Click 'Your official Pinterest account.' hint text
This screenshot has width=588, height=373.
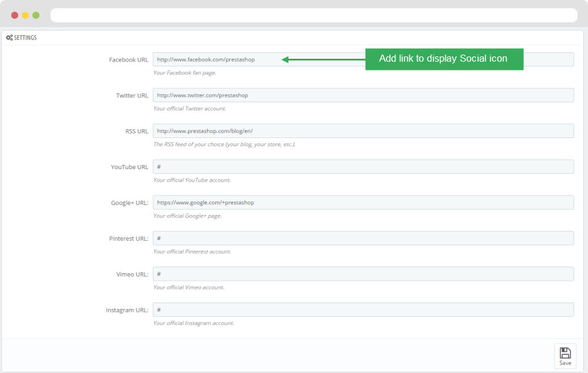[192, 251]
